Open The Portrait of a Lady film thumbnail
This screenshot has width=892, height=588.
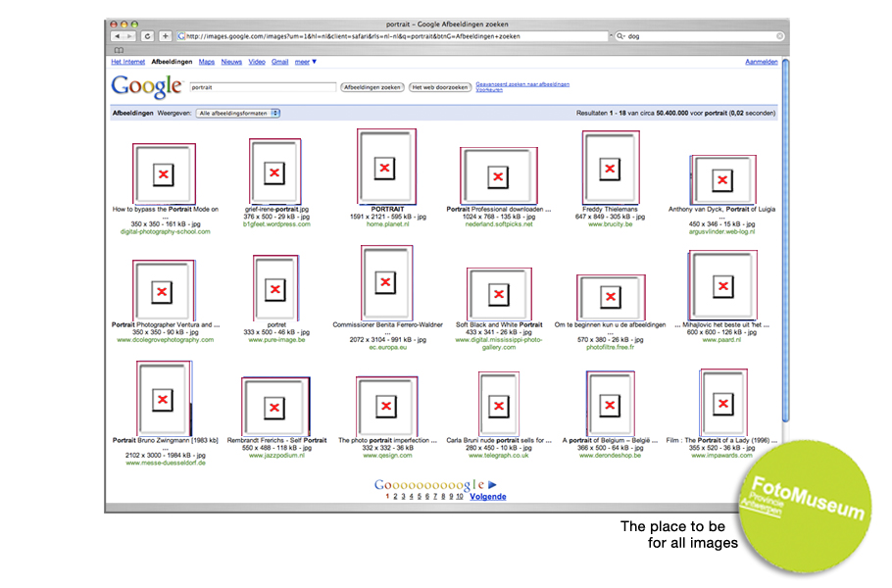pyautogui.click(x=723, y=403)
